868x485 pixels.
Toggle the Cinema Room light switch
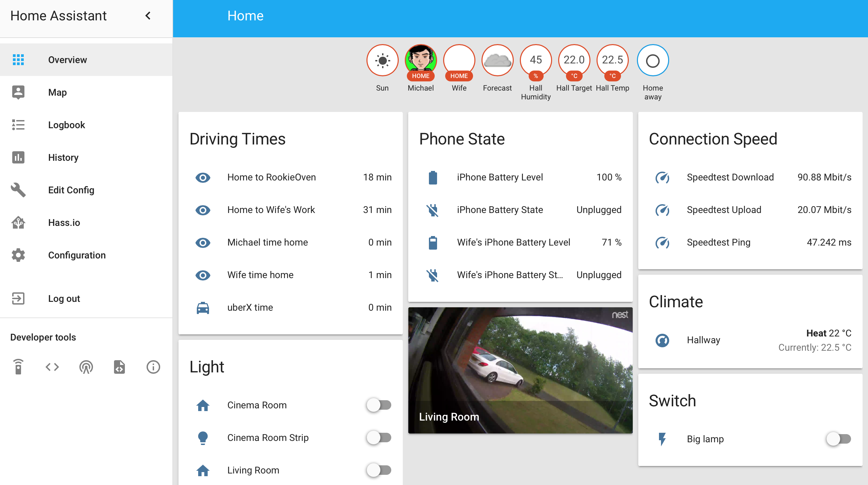click(x=379, y=405)
